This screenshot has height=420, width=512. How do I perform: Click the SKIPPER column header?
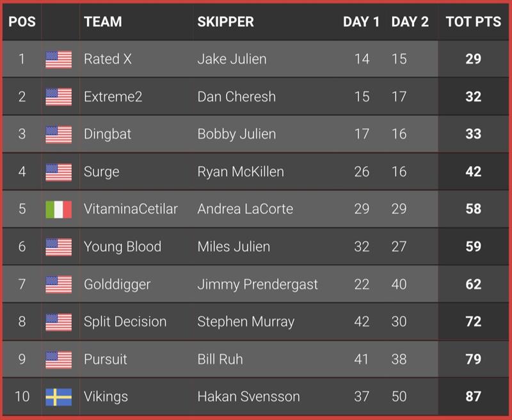point(226,22)
